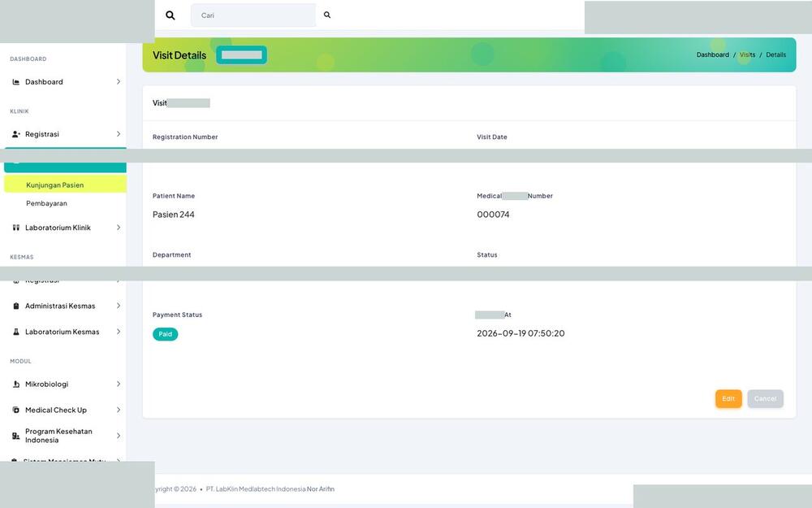Expand the Administrasi Kesmas chevron
The width and height of the screenshot is (812, 508).
(118, 306)
